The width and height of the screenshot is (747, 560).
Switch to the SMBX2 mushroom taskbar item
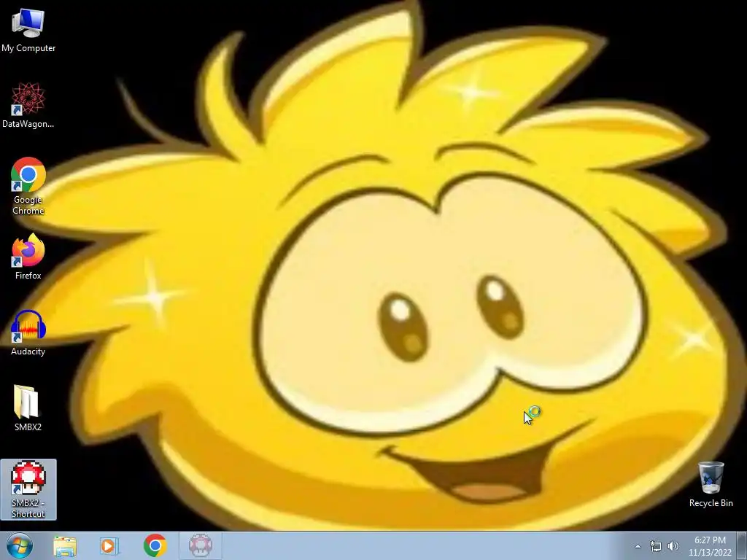(x=201, y=545)
